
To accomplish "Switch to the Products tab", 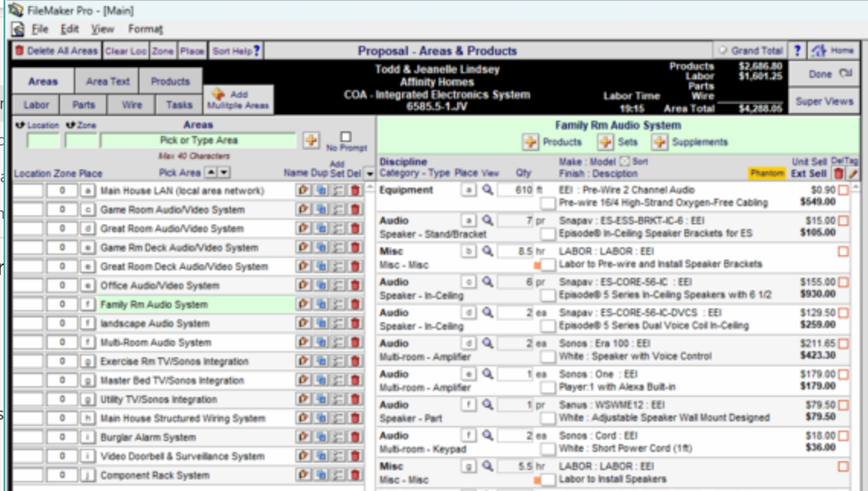I will click(170, 81).
